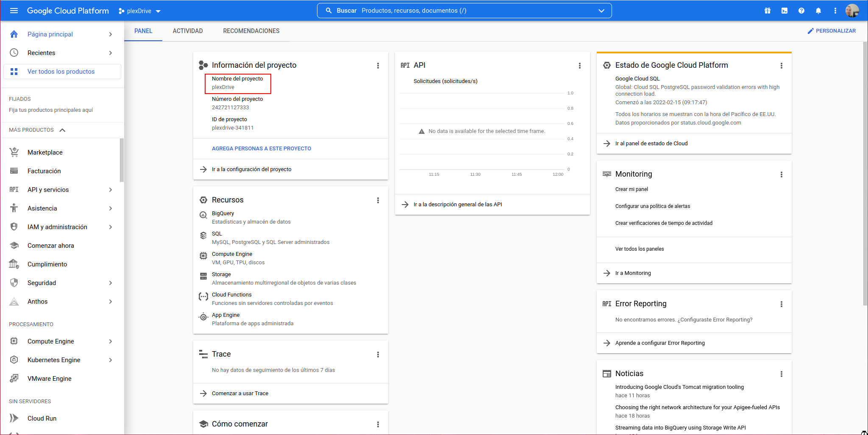The height and width of the screenshot is (435, 868).
Task: Open the free trial gift icon
Action: pos(767,11)
